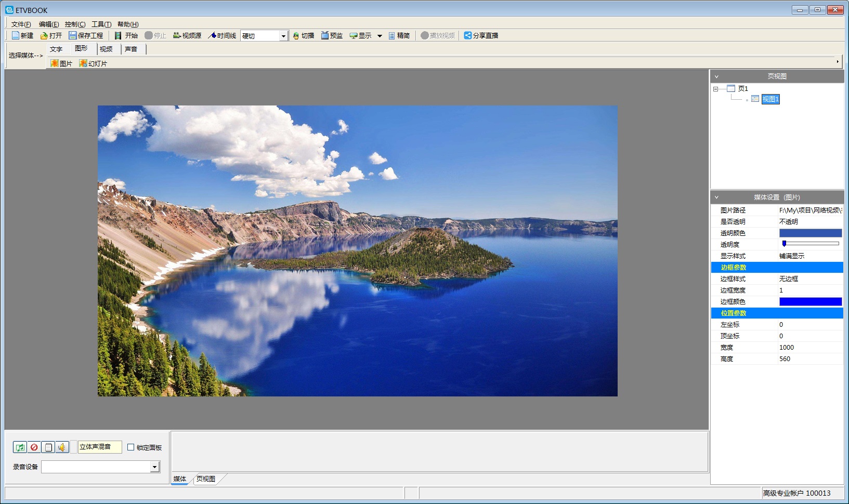849x504 pixels.
Task: Click the 图片路径 path value field
Action: point(811,210)
